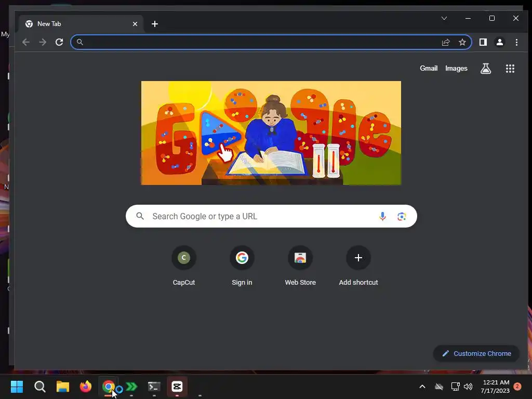Share this page icon in address bar
This screenshot has height=399, width=532.
coord(445,42)
